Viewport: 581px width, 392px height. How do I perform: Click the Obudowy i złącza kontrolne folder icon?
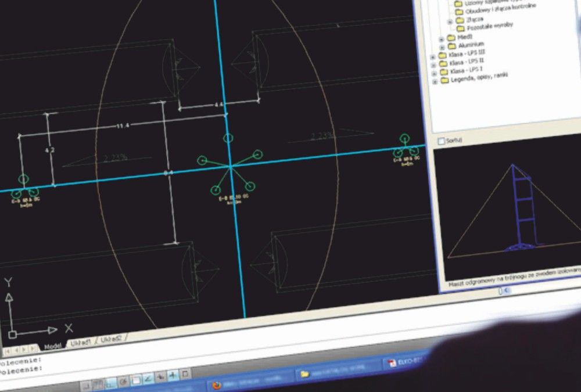click(459, 12)
